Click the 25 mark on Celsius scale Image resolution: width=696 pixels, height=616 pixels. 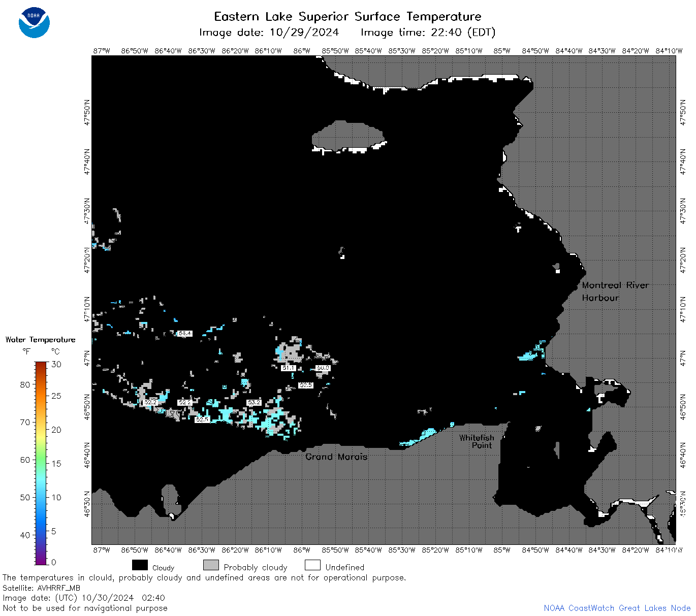[x=56, y=396]
